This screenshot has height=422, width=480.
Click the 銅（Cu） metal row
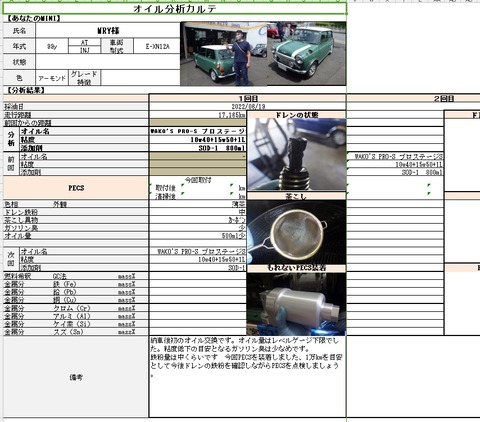coord(76,300)
